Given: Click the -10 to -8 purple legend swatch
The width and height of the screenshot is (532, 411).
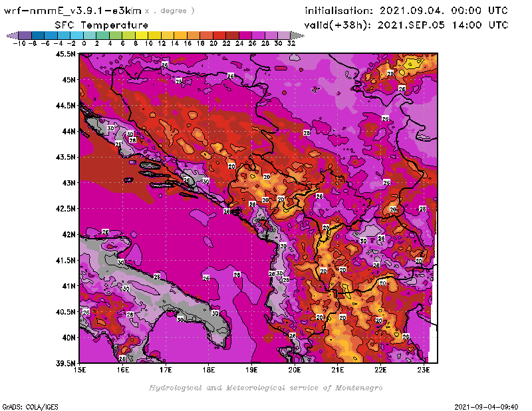Looking at the screenshot, I should click(25, 36).
